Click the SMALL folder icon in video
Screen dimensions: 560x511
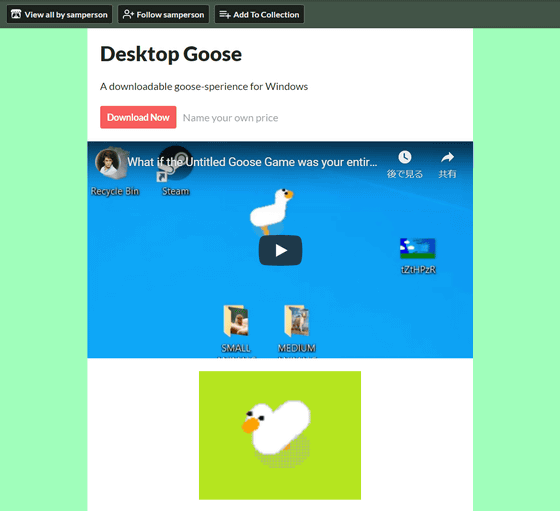click(x=236, y=321)
